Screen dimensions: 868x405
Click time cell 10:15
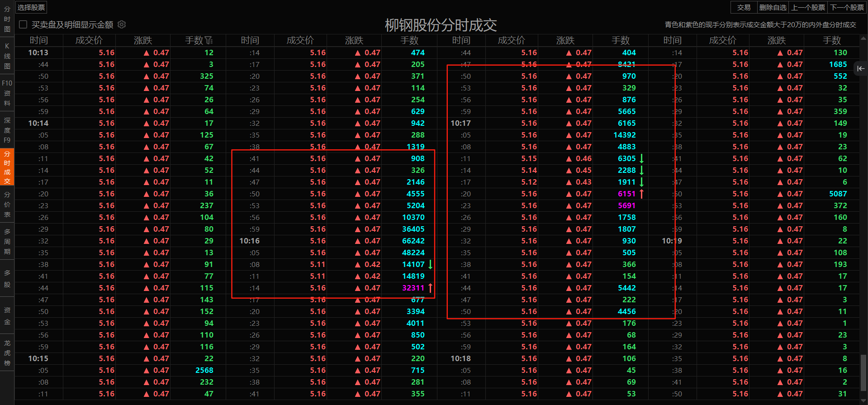[38, 358]
